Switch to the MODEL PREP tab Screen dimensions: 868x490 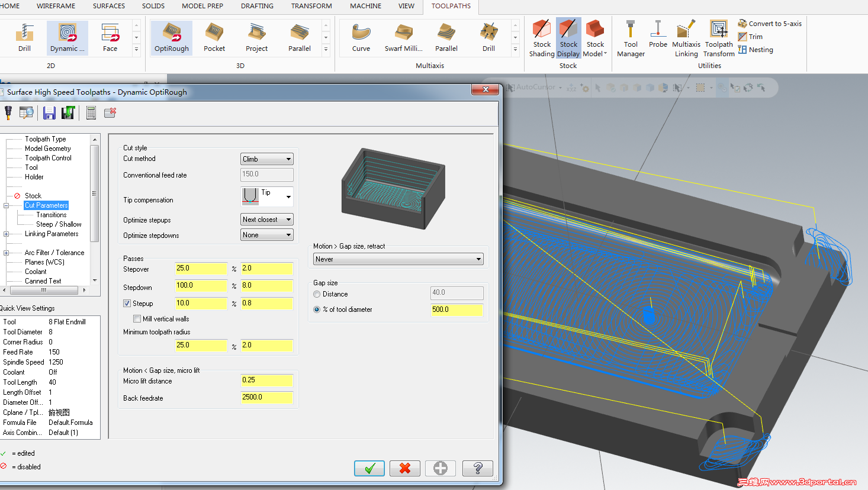click(x=202, y=6)
